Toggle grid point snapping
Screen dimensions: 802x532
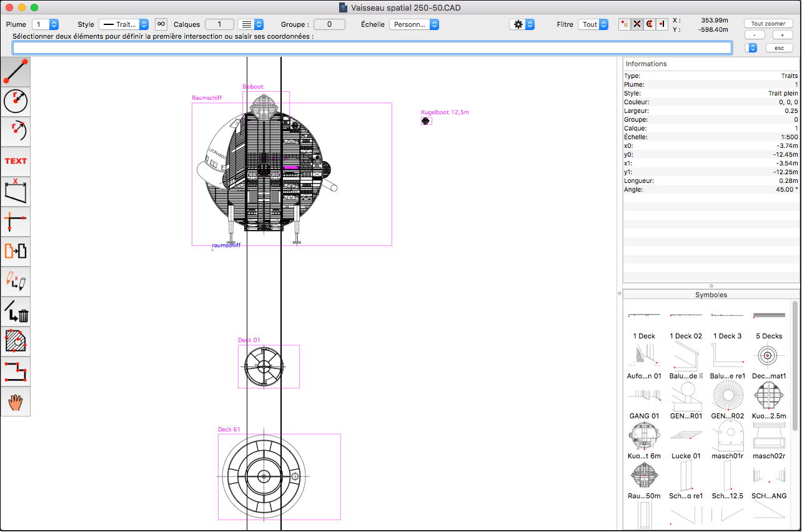[625, 24]
